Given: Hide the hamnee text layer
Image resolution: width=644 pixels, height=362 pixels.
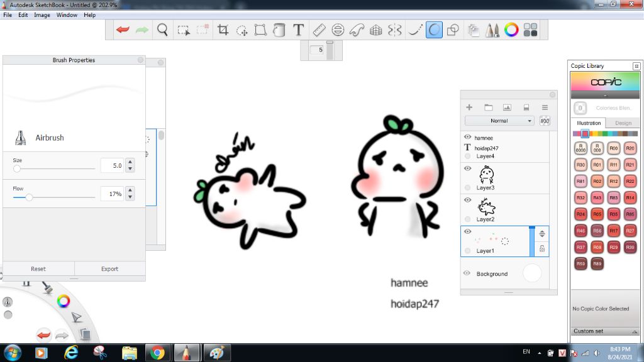Looking at the screenshot, I should [x=467, y=137].
